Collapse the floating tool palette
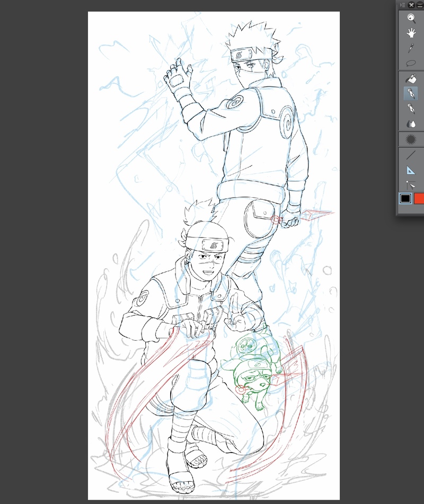Image resolution: width=424 pixels, height=504 pixels. (x=420, y=5)
